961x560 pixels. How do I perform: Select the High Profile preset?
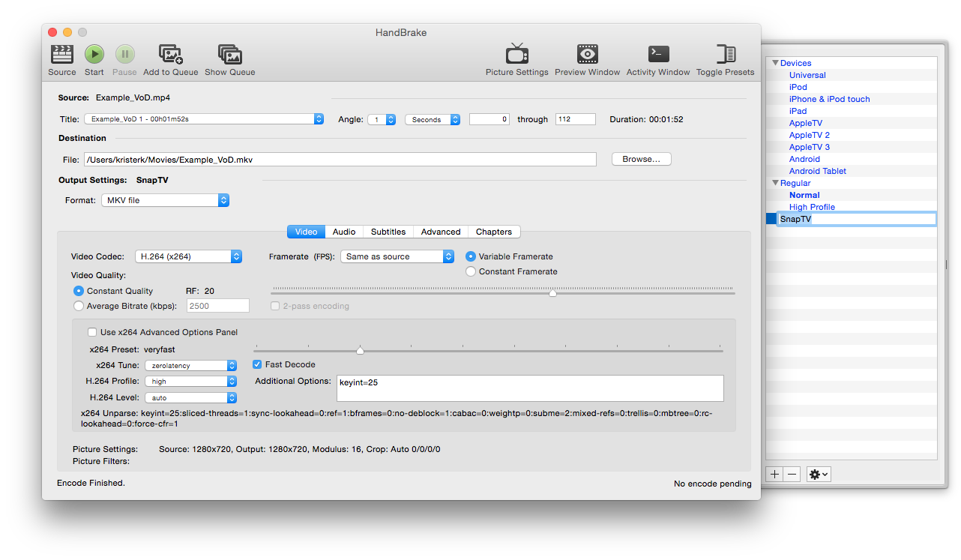coord(812,207)
